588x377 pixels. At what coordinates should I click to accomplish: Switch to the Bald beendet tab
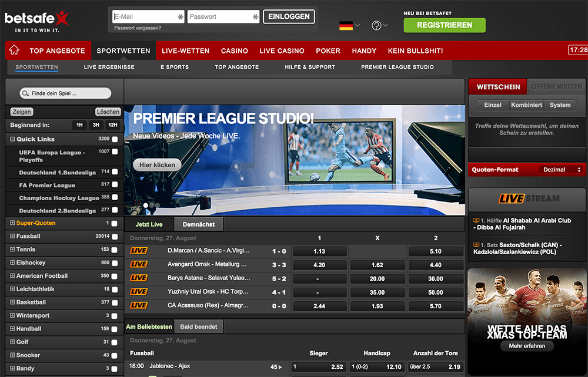(199, 327)
